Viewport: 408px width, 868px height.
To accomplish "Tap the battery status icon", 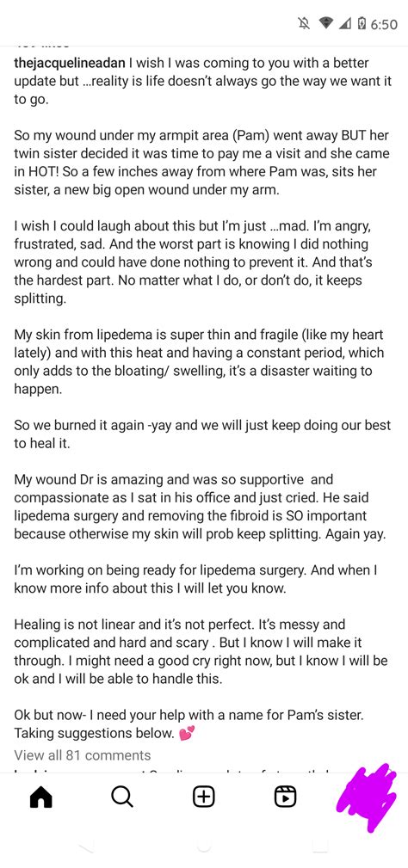I will pos(362,23).
